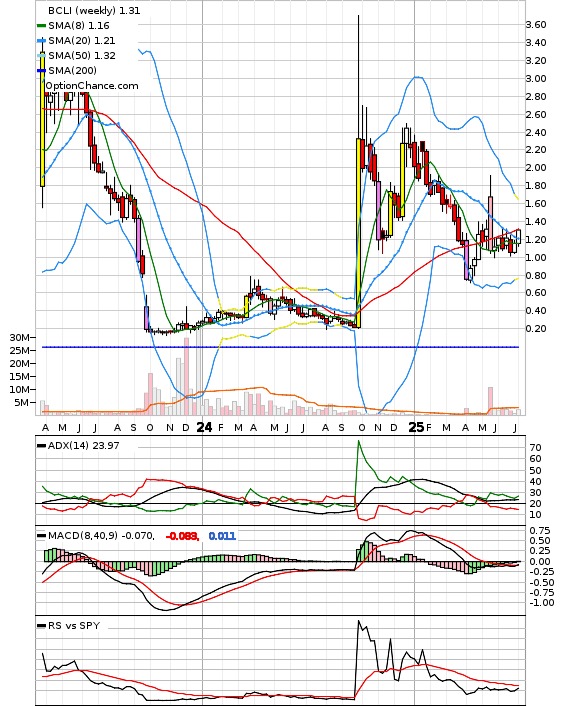Click the black ADX(14) legend line marker

click(x=41, y=445)
